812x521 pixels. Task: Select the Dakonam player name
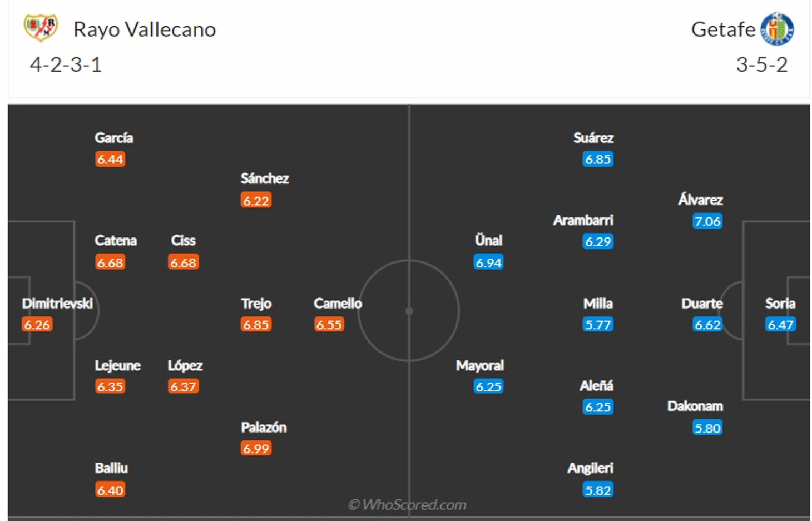(695, 406)
